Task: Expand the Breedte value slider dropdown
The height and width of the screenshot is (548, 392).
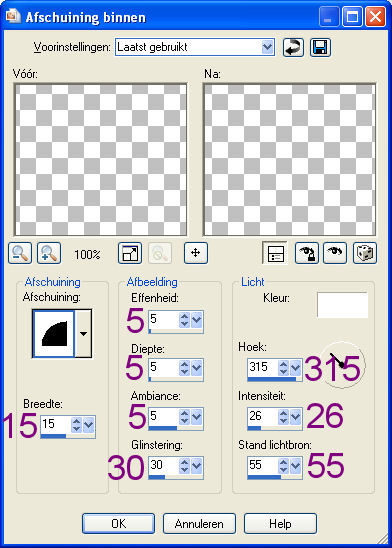Action: click(x=88, y=425)
